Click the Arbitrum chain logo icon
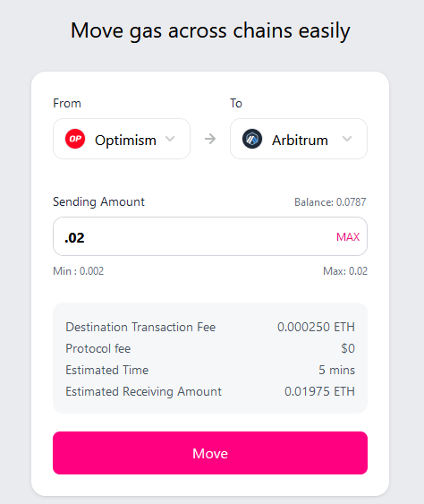Screen dimensions: 424x504 coord(252,139)
